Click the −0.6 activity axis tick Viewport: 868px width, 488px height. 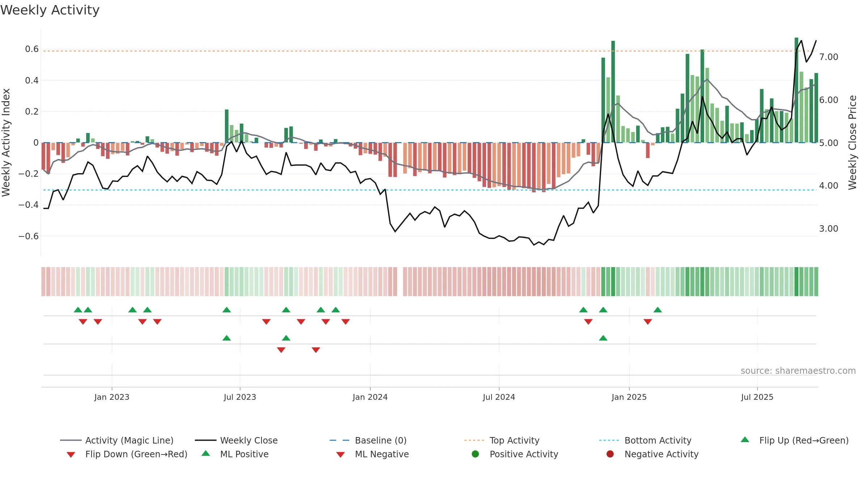coord(29,236)
